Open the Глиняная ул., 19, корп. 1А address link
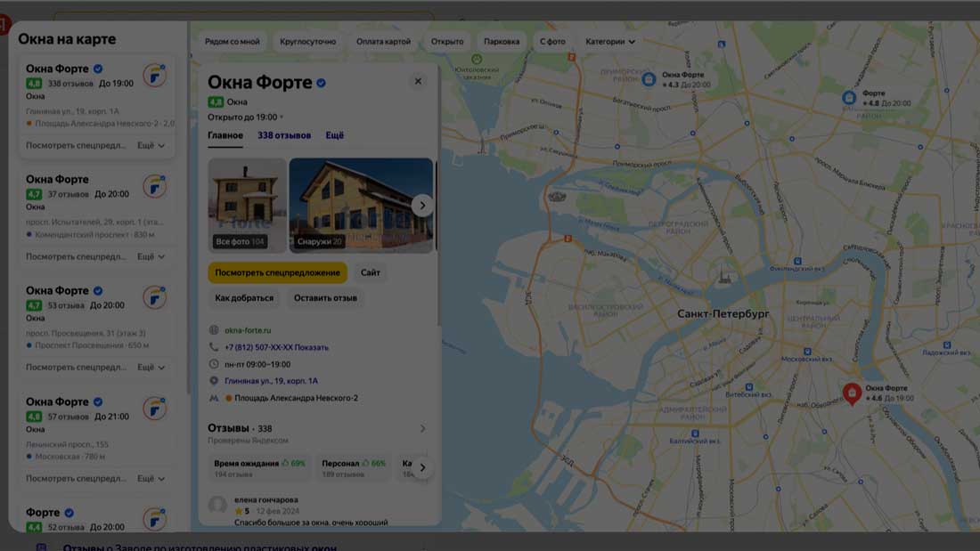980x551 pixels. point(271,380)
